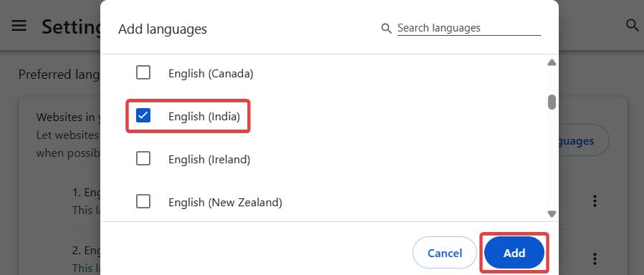Check the English (Canada) checkbox
Screen dimensions: 644x275
coord(143,73)
